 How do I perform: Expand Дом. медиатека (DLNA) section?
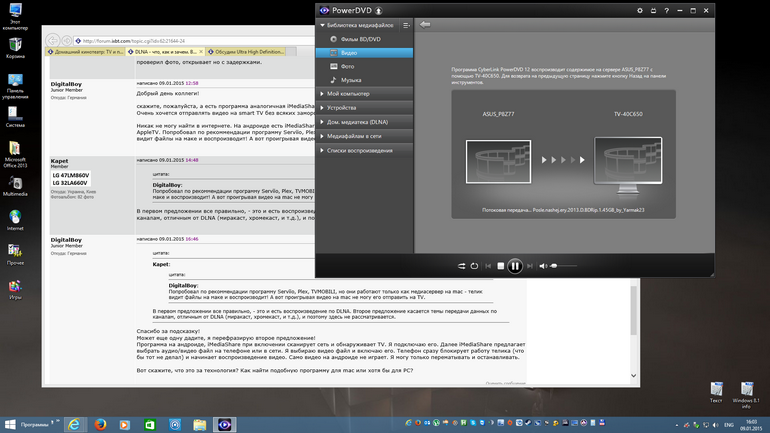(364, 122)
